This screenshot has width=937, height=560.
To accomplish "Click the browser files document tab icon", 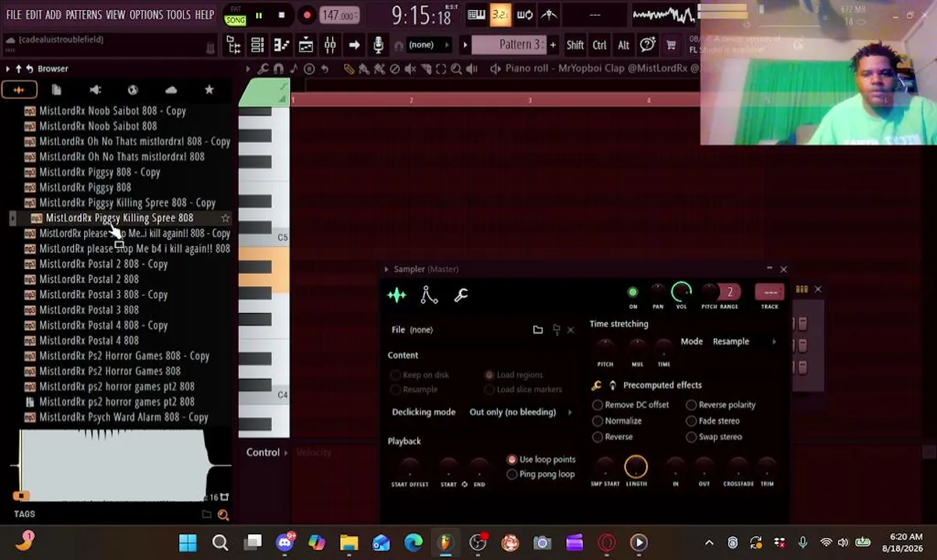I will coord(57,90).
